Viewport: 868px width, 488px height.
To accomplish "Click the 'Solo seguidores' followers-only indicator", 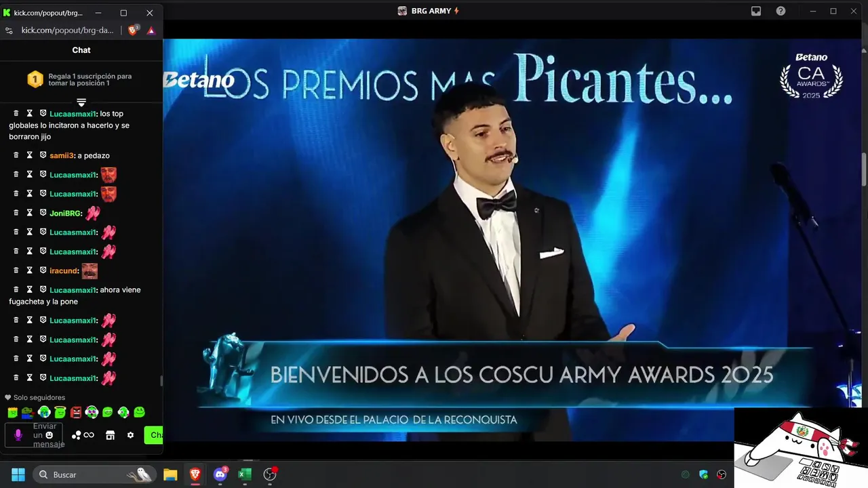I will 35,398.
